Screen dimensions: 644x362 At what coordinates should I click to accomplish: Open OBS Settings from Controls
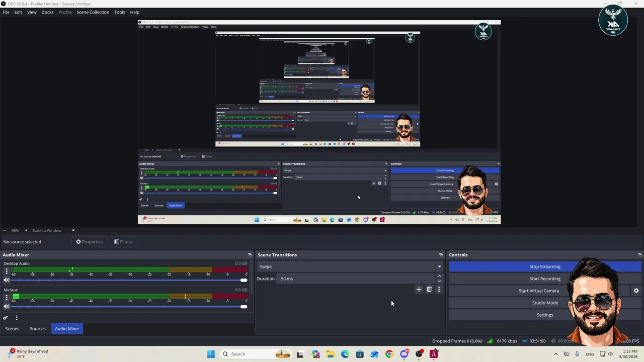(545, 315)
